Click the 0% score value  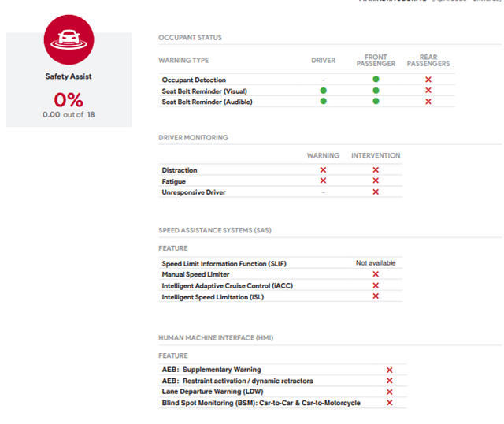pyautogui.click(x=69, y=100)
